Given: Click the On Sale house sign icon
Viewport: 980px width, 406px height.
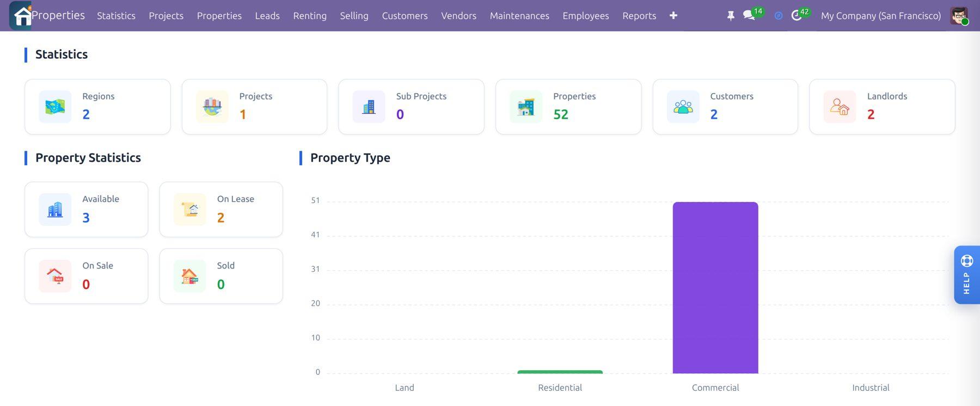Looking at the screenshot, I should click(55, 276).
